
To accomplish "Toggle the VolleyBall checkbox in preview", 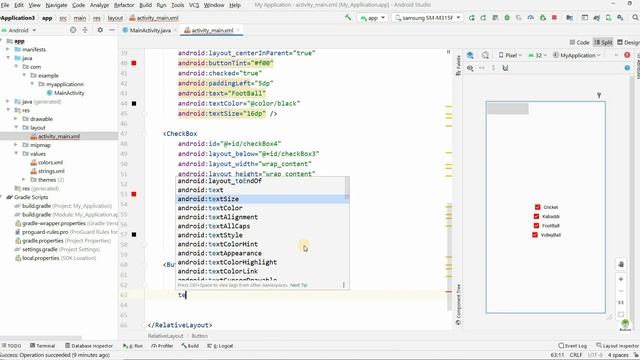I will point(535,235).
